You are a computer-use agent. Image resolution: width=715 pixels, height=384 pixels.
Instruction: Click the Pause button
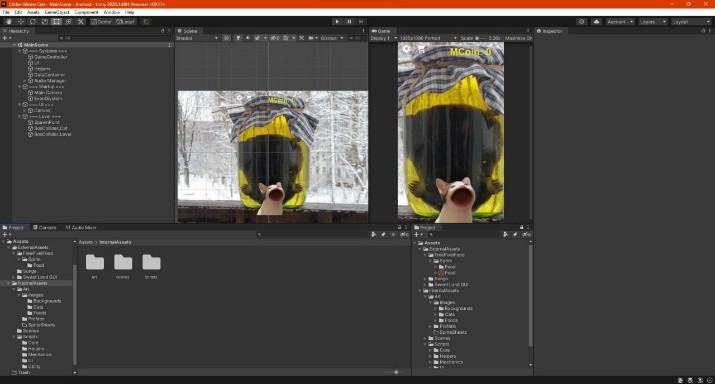pos(349,21)
